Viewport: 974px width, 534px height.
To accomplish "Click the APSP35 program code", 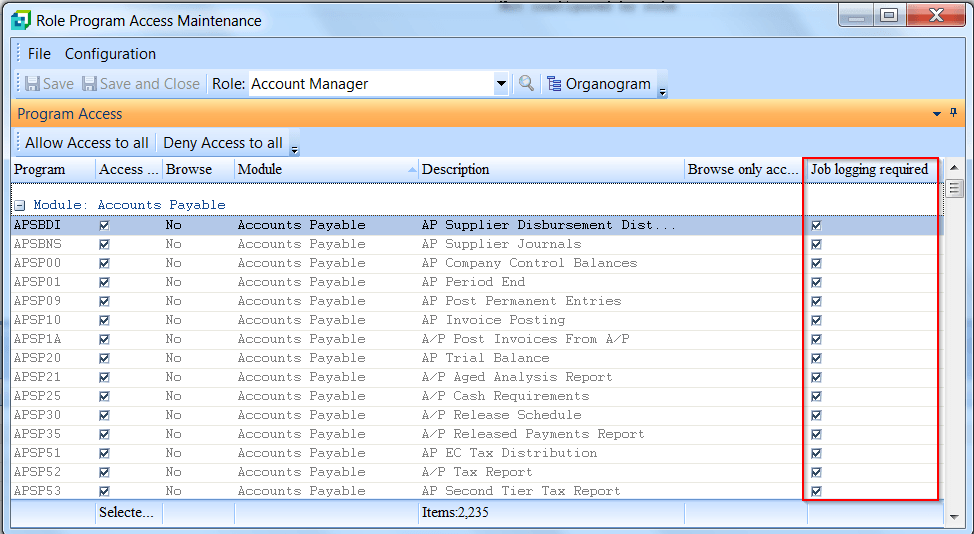I will [37, 434].
